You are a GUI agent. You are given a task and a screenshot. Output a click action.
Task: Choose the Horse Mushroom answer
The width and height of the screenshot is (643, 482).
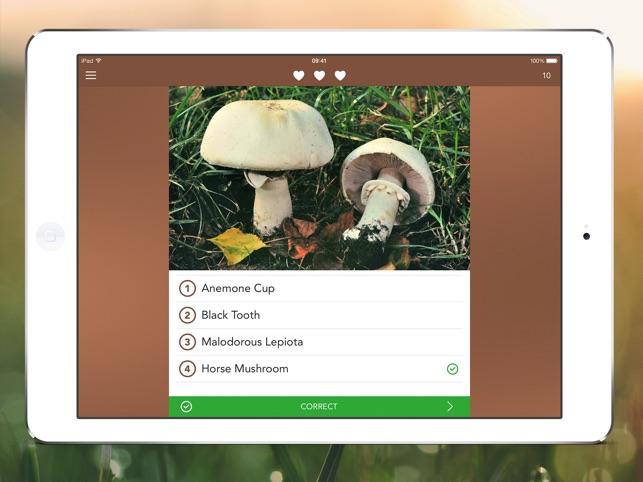[245, 369]
